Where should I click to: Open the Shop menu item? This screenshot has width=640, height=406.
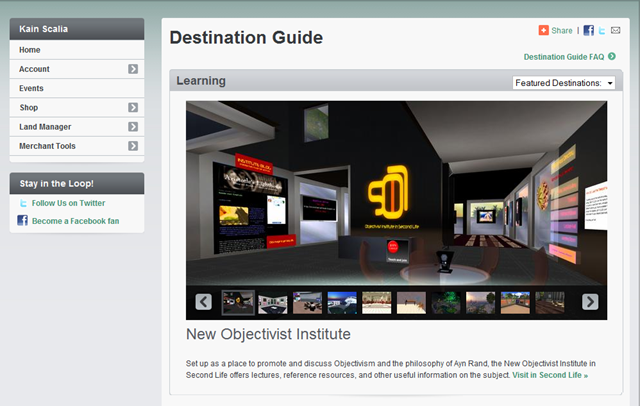77,107
